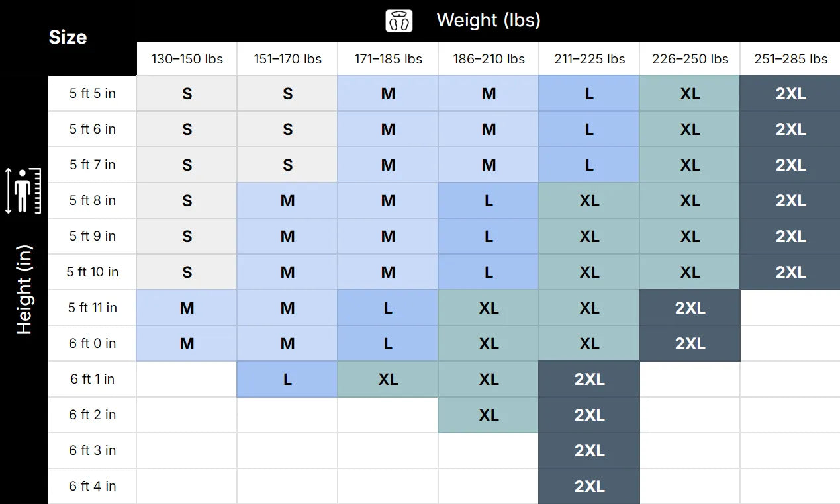Click the L cell in 6 ft 1 in row
This screenshot has width=840, height=504.
[287, 380]
